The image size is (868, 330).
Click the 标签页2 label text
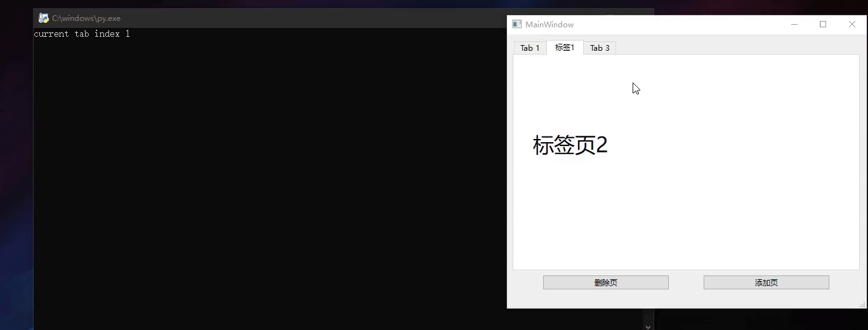click(570, 145)
